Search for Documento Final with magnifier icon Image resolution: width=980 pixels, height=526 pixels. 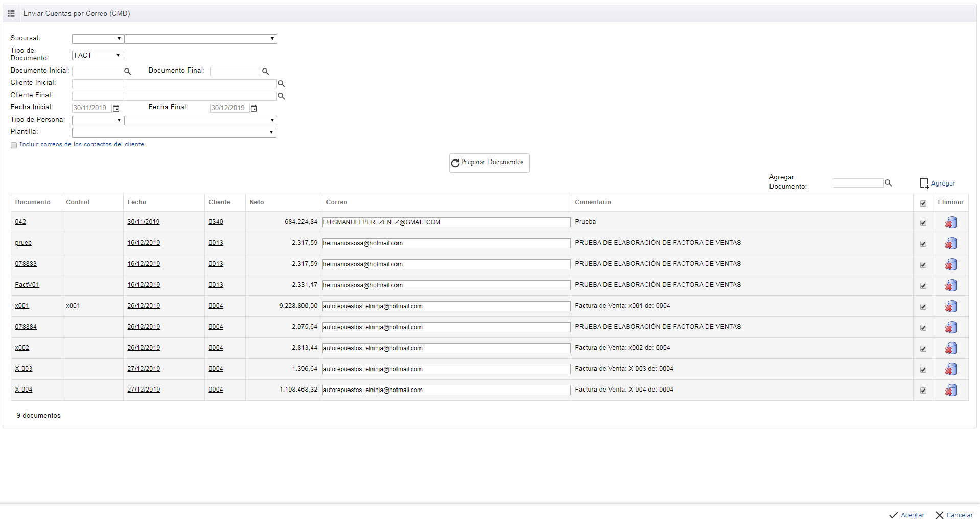coord(266,72)
